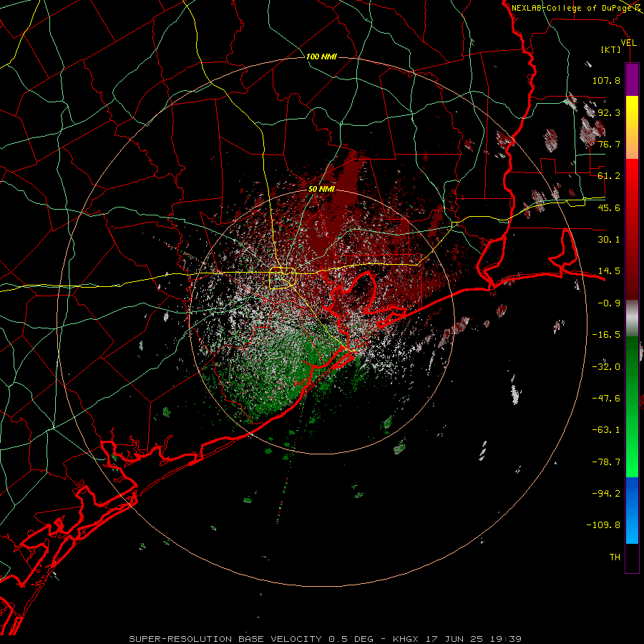This screenshot has height=644, width=644.
Task: Click the purple segment of the color bar
Action: point(632,79)
